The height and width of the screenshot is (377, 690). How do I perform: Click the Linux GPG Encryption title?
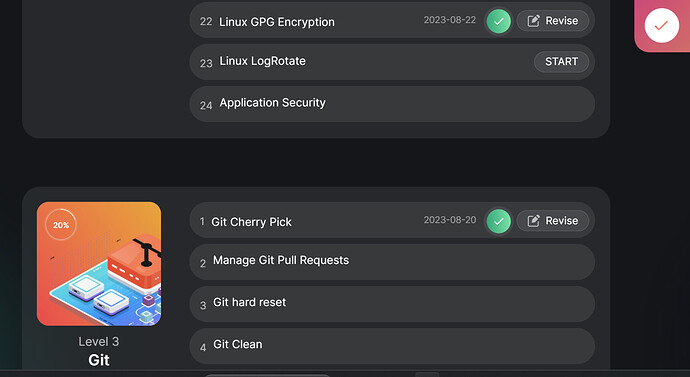point(277,22)
